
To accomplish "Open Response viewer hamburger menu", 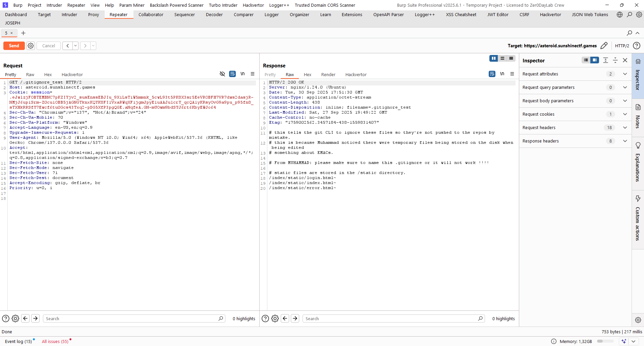I will 512,74.
